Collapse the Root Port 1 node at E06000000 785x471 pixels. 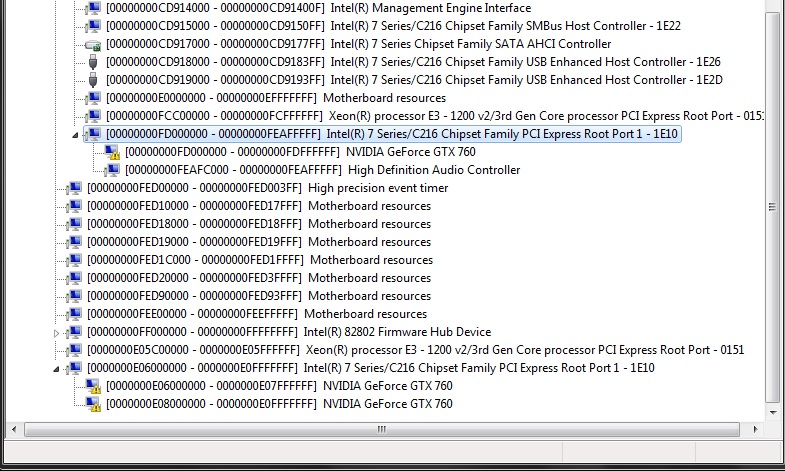[56, 369]
